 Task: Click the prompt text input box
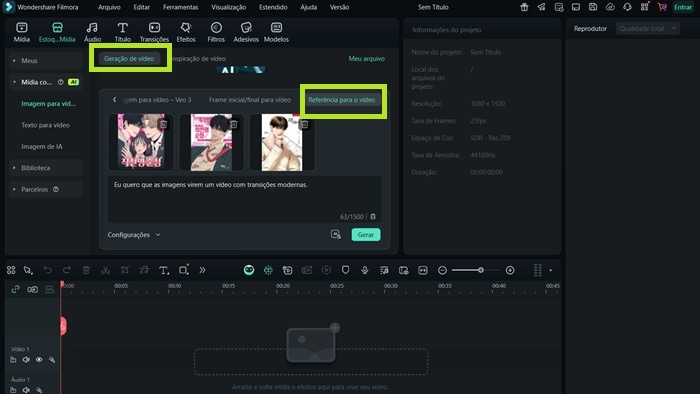(x=244, y=199)
